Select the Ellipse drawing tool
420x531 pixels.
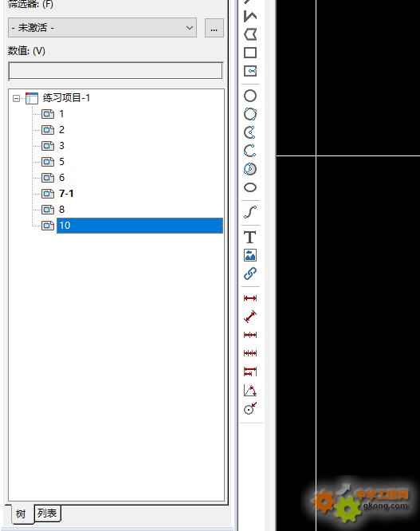tap(250, 187)
